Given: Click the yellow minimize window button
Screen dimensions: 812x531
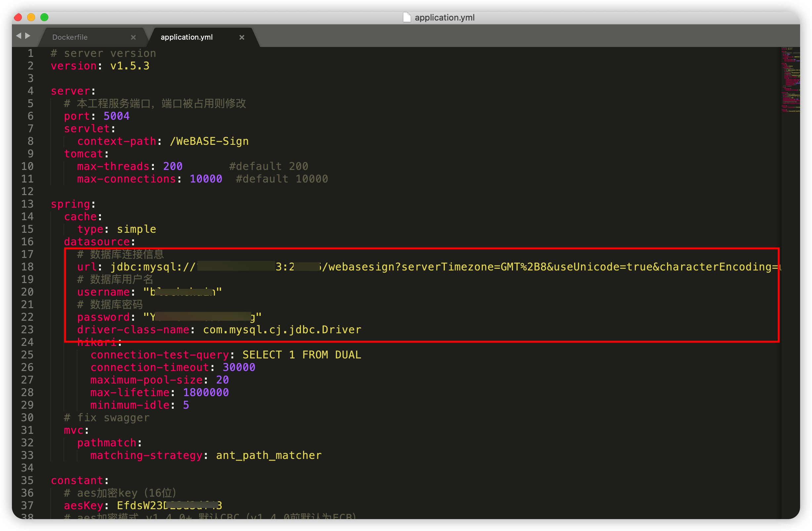Looking at the screenshot, I should point(31,17).
